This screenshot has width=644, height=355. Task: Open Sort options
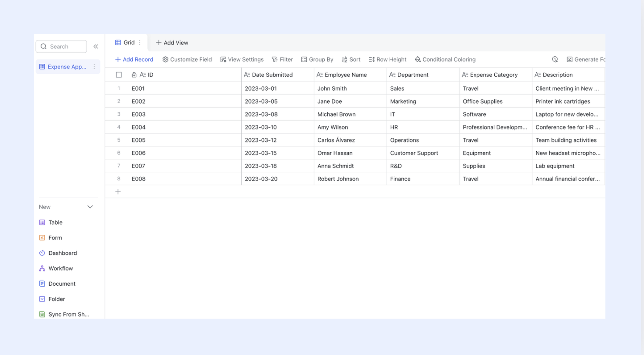tap(351, 59)
